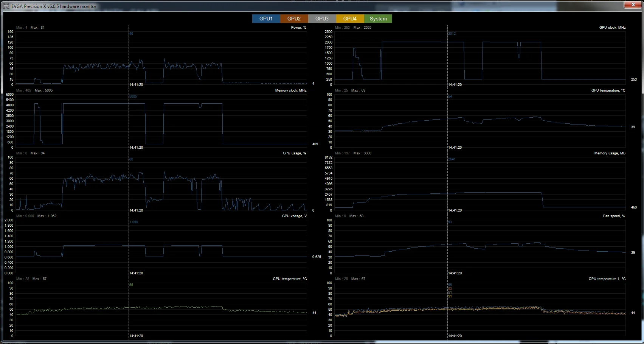Screen dimensions: 644x344
Task: Switch to the GPU2 tab
Action: [294, 19]
